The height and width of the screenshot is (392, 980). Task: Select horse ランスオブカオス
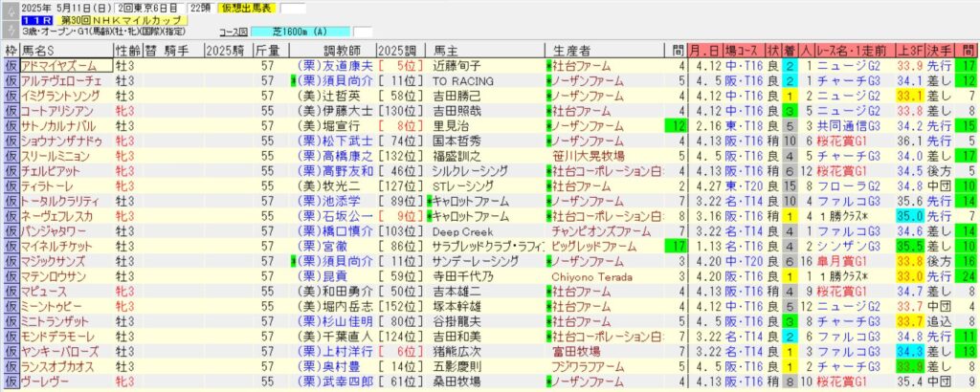point(57,366)
